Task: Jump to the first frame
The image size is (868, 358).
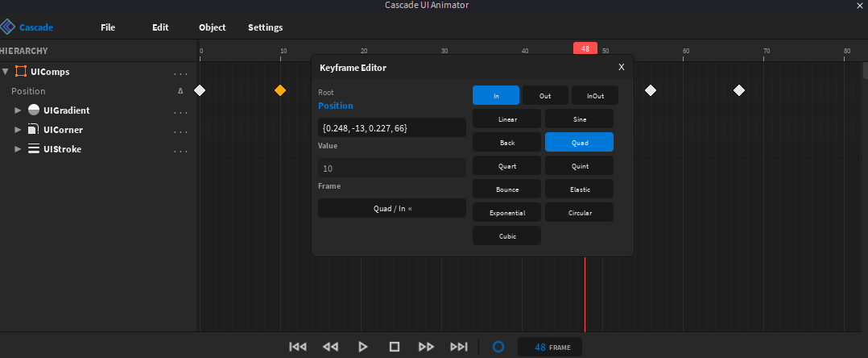Action: [x=298, y=347]
